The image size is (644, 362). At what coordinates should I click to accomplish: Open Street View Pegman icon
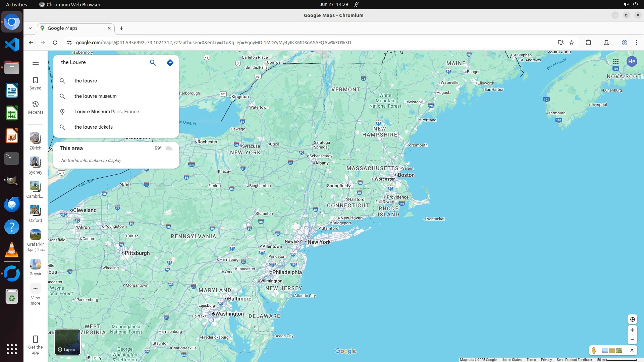(x=594, y=351)
